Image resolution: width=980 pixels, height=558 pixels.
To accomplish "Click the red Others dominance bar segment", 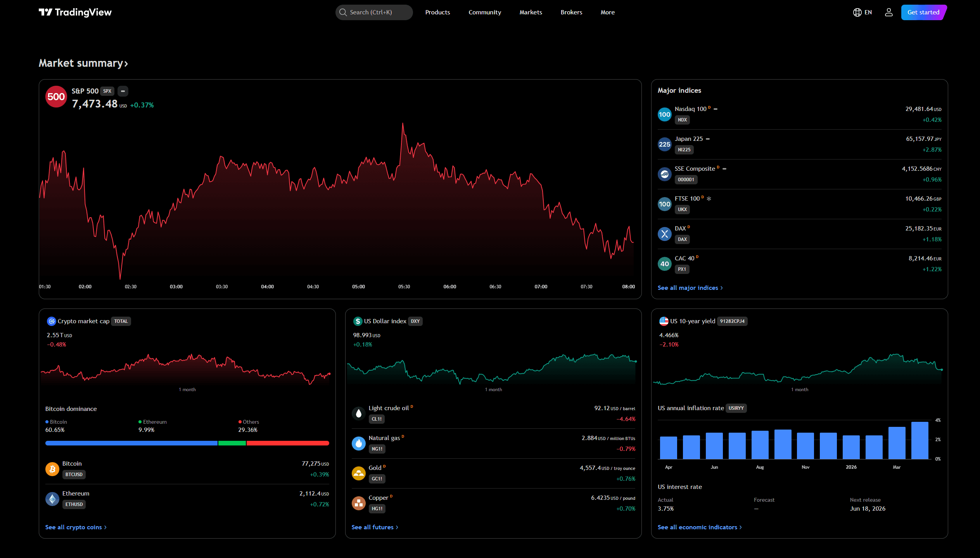I will [x=288, y=443].
